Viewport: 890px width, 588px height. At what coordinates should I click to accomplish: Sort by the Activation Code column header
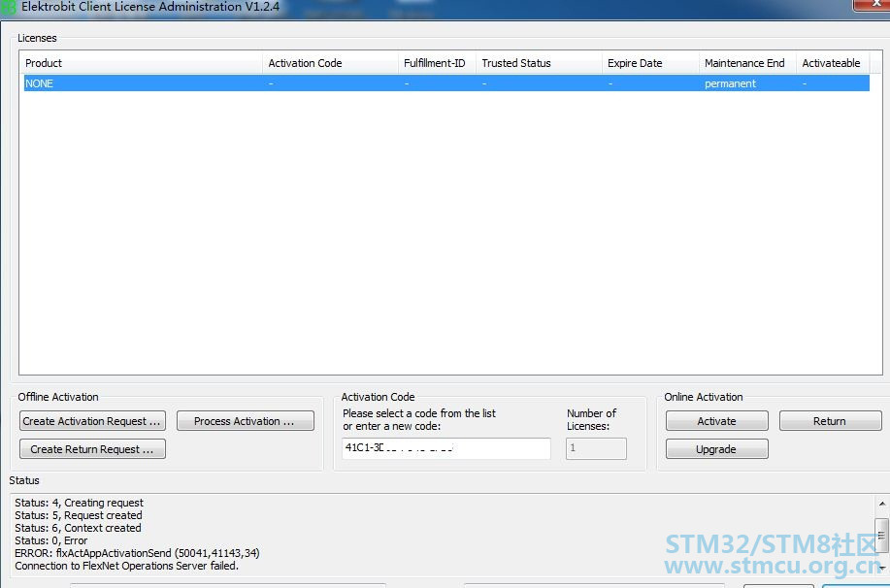330,63
